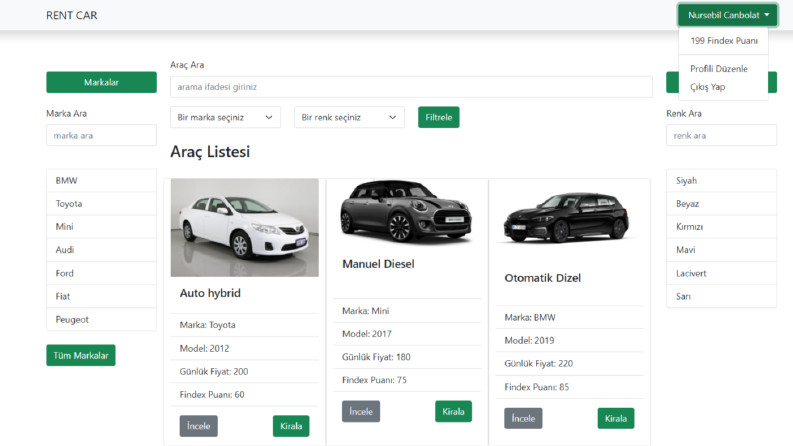This screenshot has width=793, height=446.
Task: Click the 'Findex Puanı: 60' text
Action: click(x=212, y=395)
